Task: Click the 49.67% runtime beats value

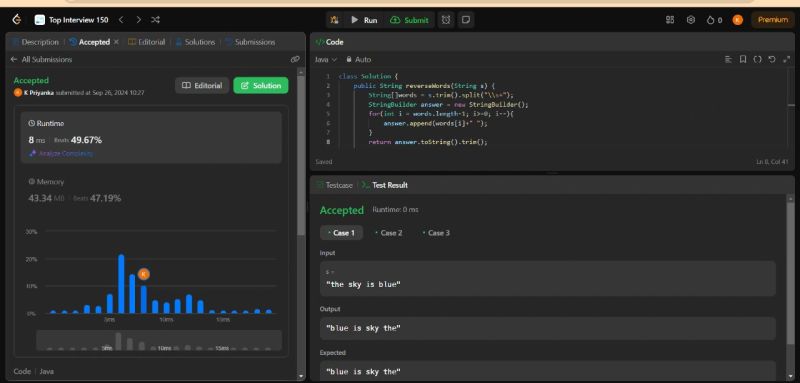Action: point(86,140)
